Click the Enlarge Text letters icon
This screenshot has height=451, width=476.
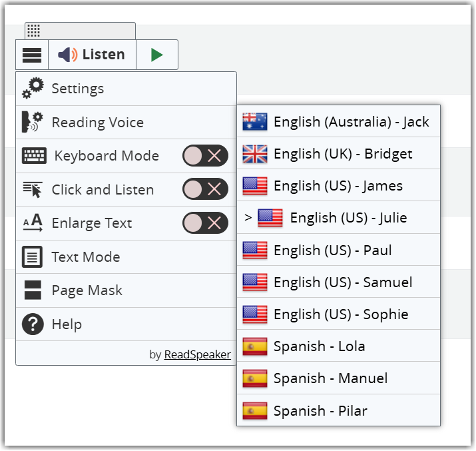33,223
